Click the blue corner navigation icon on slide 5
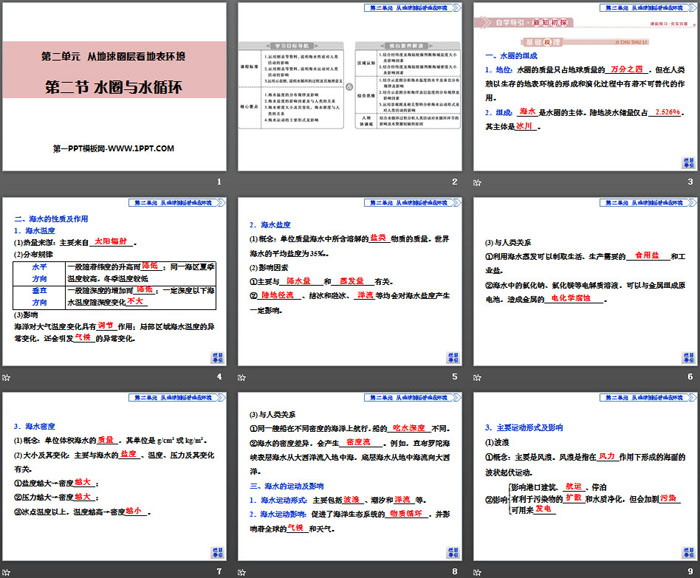 click(x=453, y=358)
